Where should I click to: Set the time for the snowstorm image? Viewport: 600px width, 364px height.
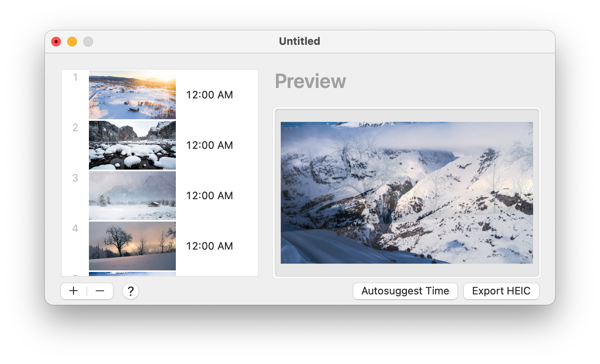click(x=209, y=196)
